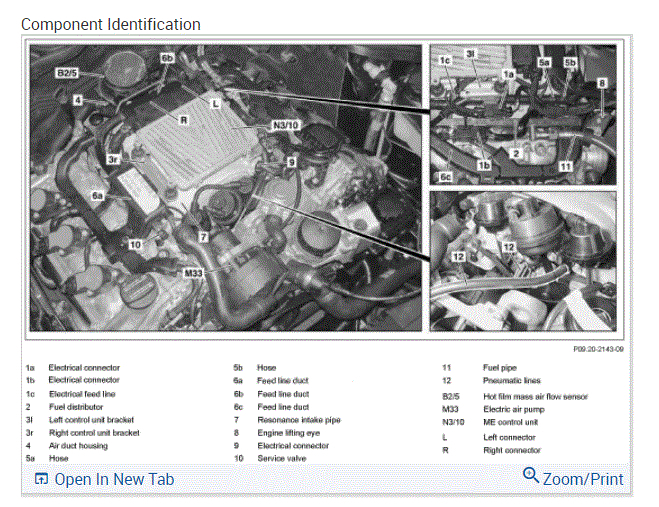This screenshot has height=507, width=659.
Task: Click the Open In New Tab link
Action: coord(114,479)
